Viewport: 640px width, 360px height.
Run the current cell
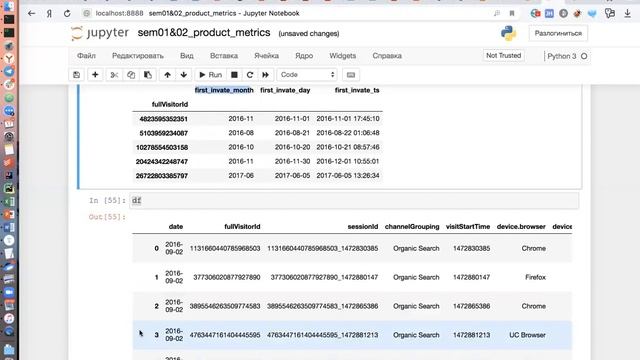210,75
